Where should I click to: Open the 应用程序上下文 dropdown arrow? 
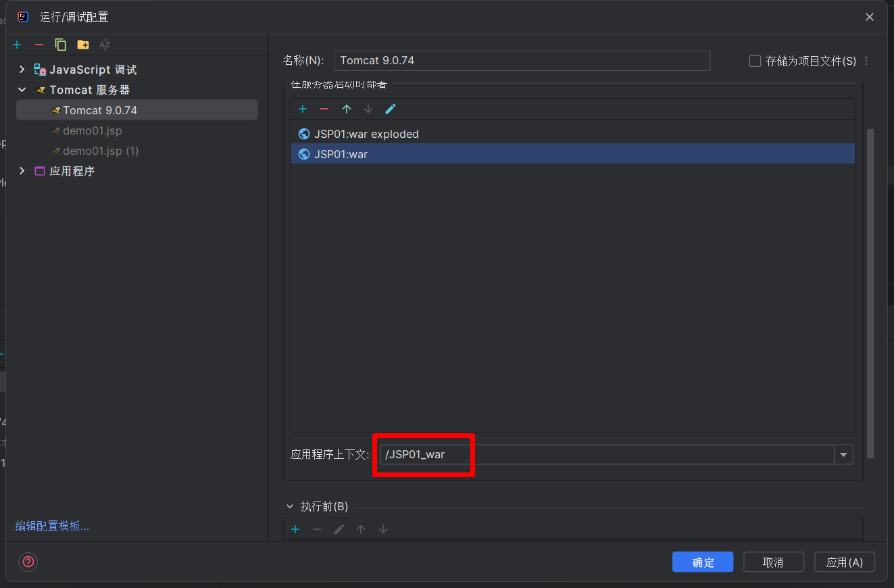(843, 455)
